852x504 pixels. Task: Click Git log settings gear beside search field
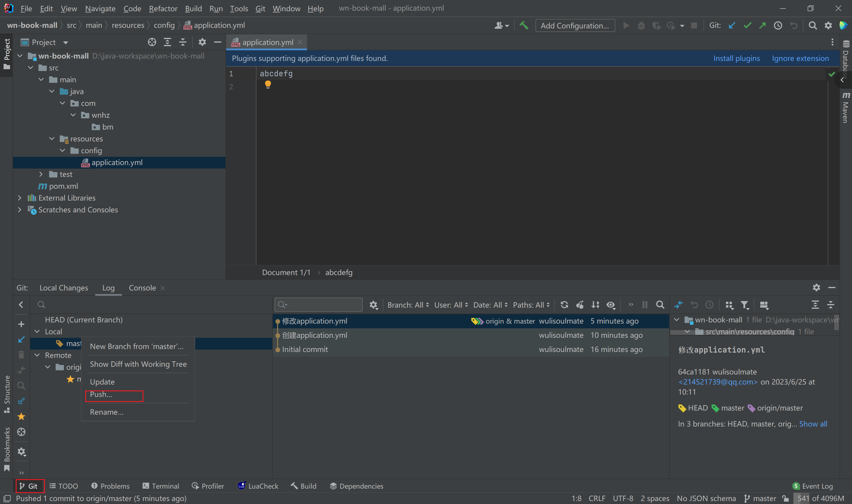click(374, 305)
